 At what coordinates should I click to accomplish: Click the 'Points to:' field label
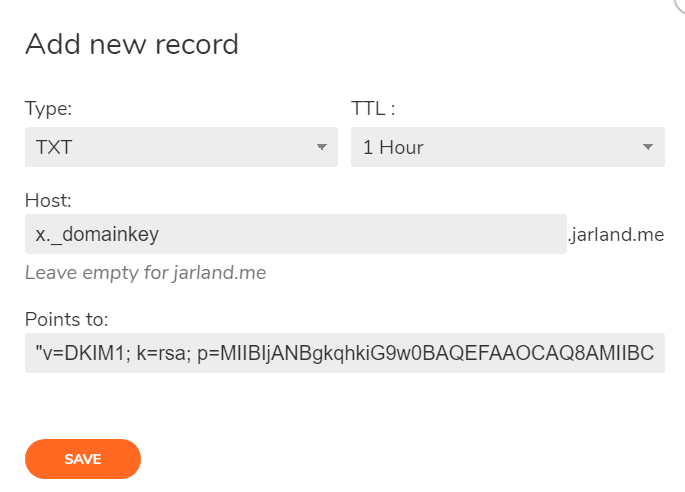tap(66, 319)
